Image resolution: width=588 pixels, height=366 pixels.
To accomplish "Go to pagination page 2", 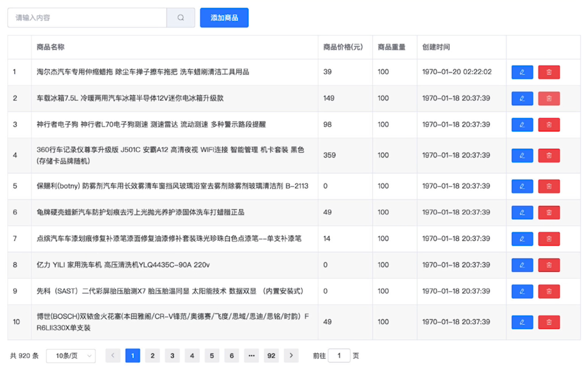I will tap(152, 356).
